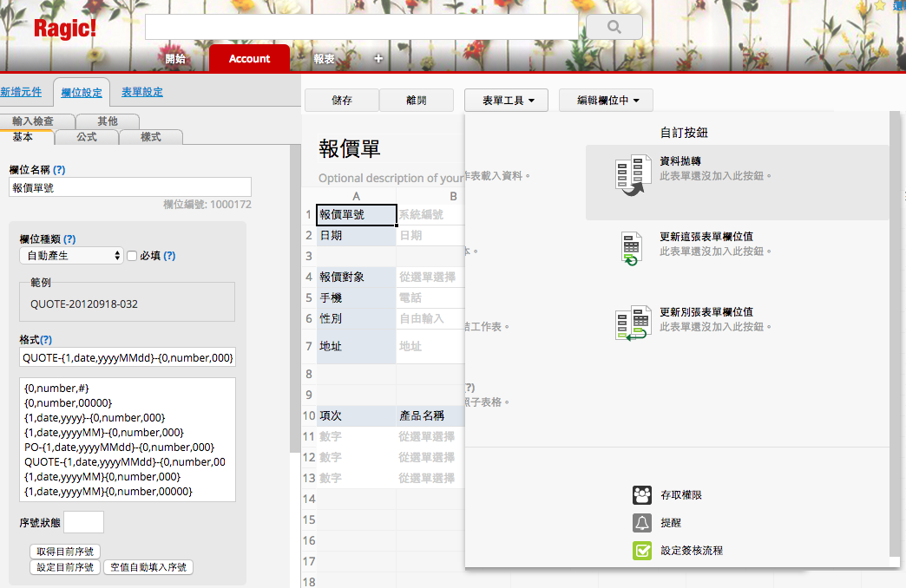
Task: Open help link beside 欄位種類
Action: [x=69, y=239]
